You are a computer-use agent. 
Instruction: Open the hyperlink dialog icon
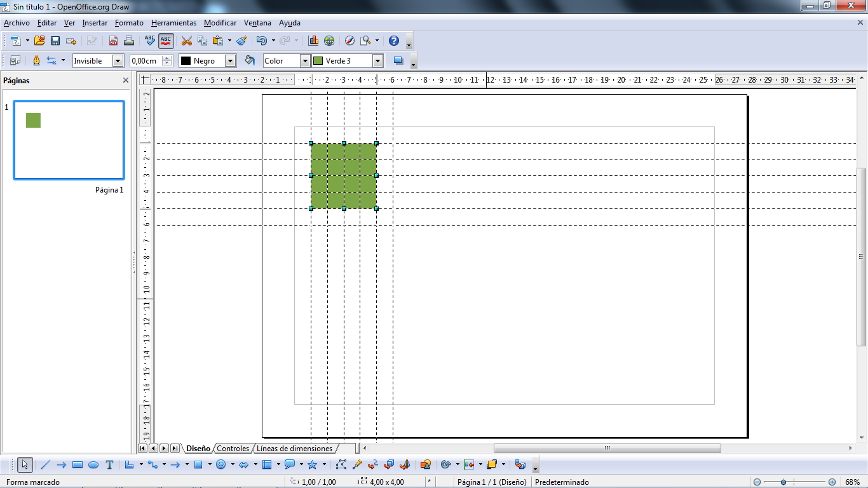(329, 41)
